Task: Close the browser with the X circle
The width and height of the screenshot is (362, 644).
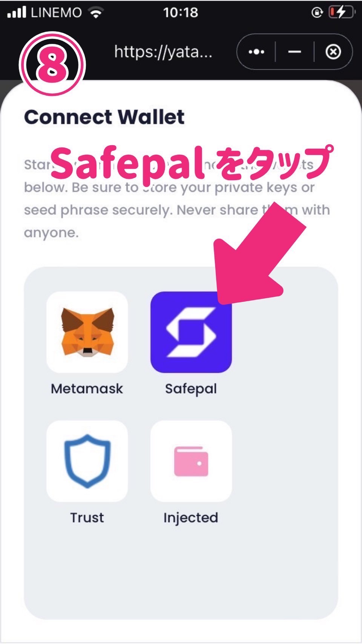Action: click(x=333, y=52)
